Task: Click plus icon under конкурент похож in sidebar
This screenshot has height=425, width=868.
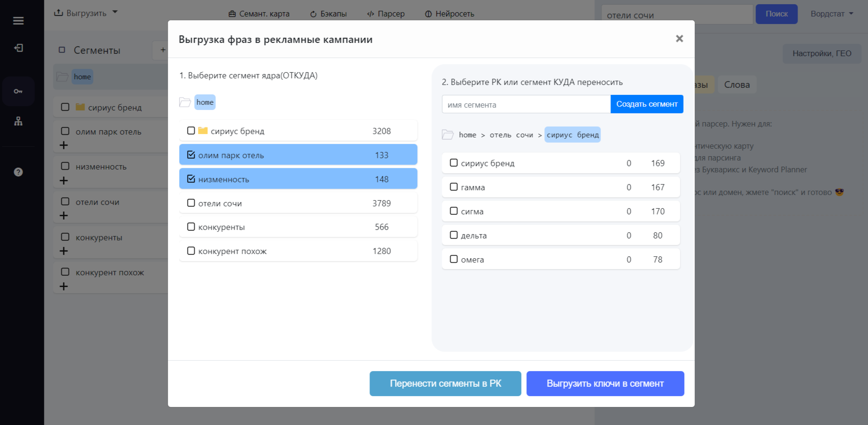Action: (64, 286)
